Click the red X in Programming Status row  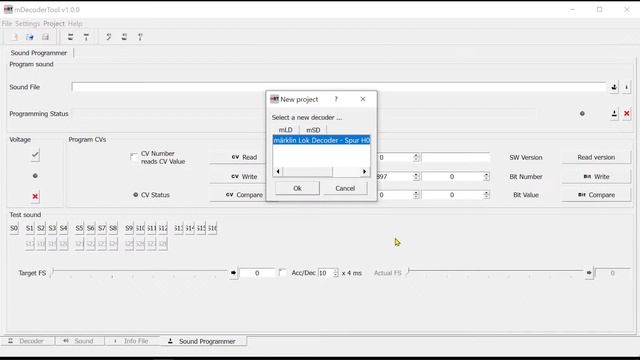(627, 113)
